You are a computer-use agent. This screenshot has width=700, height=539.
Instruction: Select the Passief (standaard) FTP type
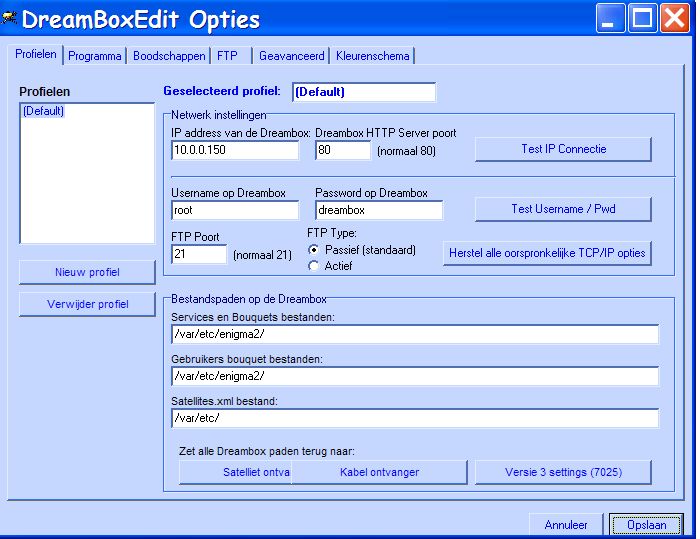[x=314, y=250]
